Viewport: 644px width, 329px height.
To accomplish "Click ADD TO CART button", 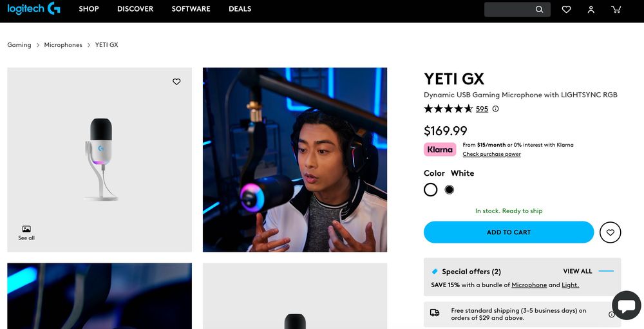I will click(509, 232).
